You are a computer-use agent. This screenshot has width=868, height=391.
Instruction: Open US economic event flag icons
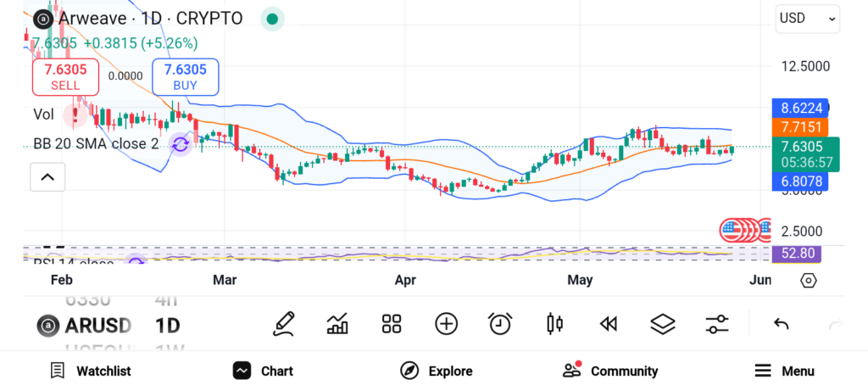(745, 230)
